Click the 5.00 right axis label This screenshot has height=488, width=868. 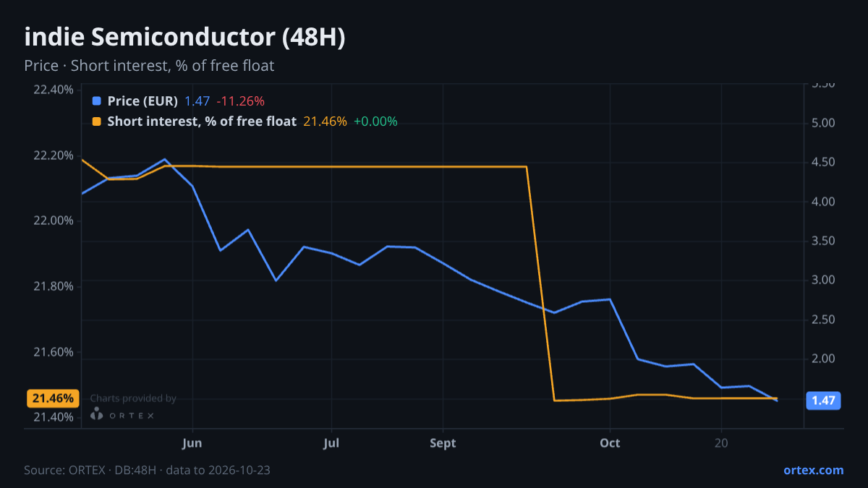click(824, 123)
